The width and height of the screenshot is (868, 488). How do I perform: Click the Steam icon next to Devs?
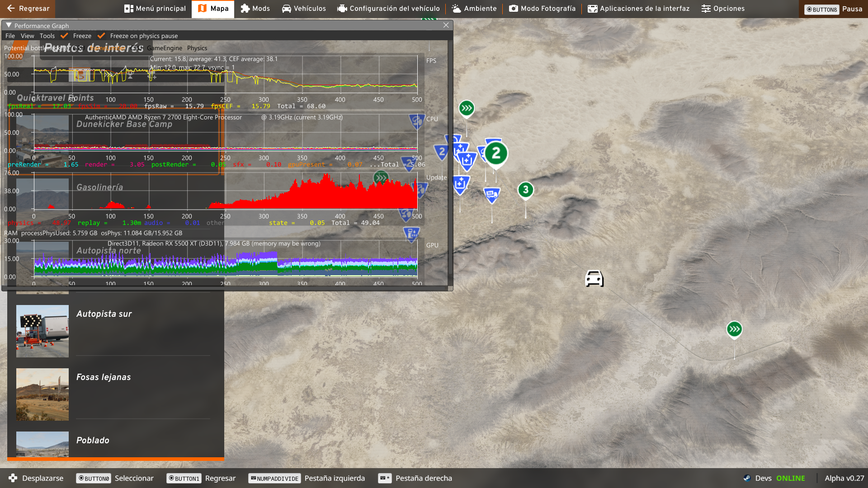747,478
